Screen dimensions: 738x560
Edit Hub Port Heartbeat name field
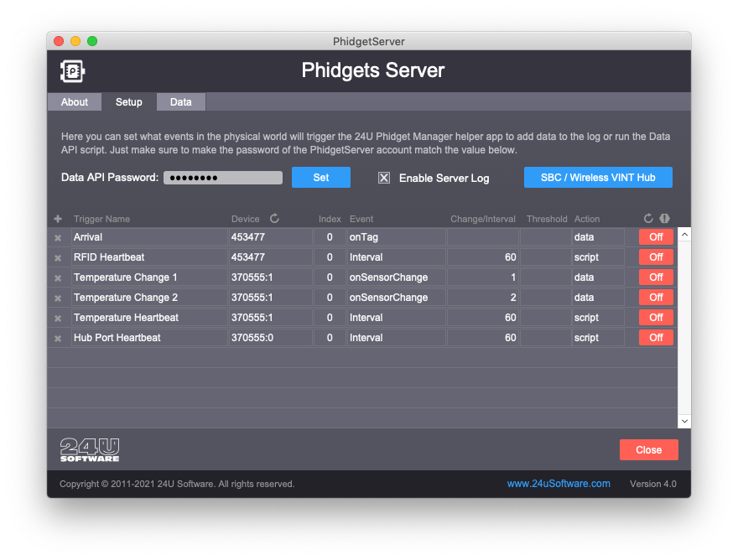click(149, 338)
